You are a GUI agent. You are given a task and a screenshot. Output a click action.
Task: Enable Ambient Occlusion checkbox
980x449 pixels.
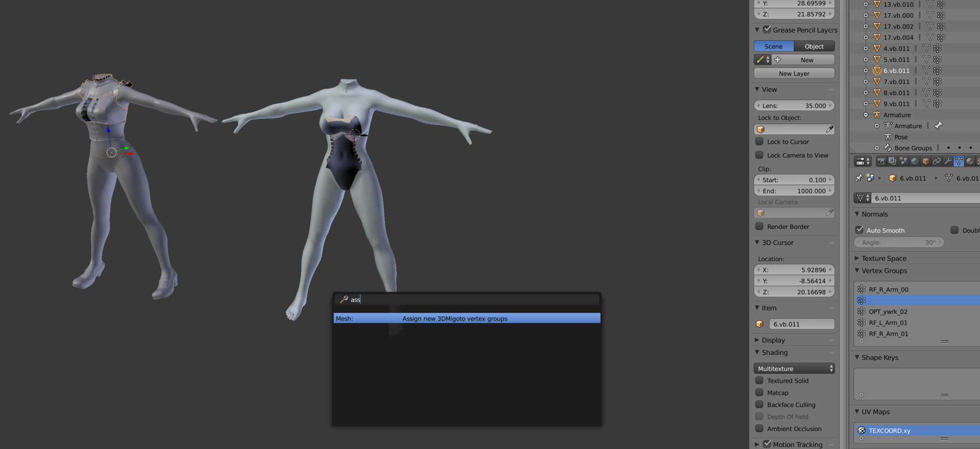(759, 429)
